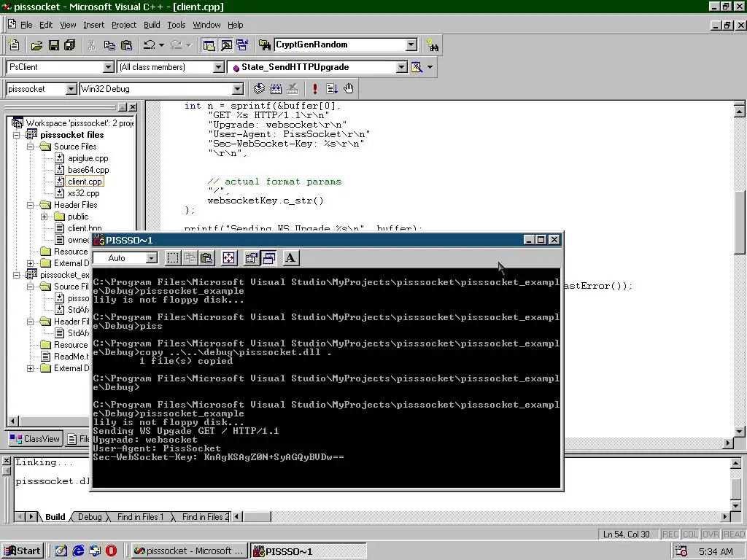Open the Undo history dropdown arrow
The image size is (747, 560).
tap(161, 45)
